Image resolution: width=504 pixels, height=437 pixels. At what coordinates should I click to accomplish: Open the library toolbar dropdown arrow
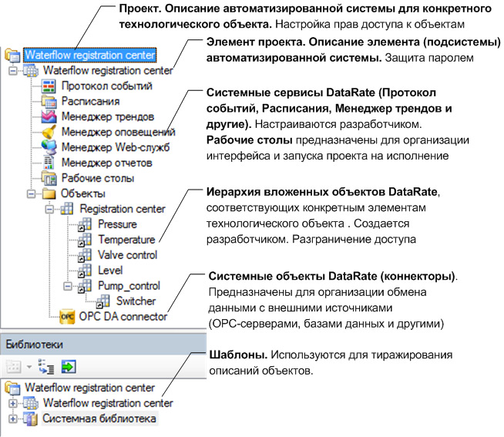click(x=29, y=367)
